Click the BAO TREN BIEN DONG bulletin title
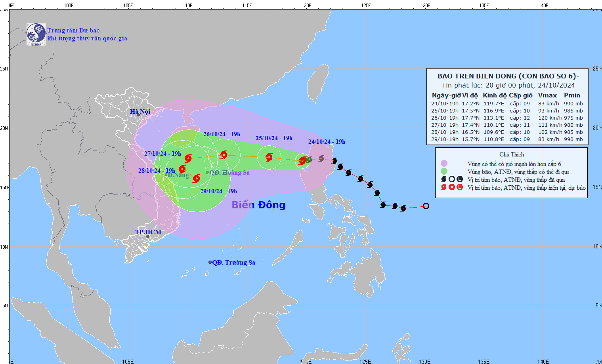Screen dimensions: 602x364 (x=508, y=76)
